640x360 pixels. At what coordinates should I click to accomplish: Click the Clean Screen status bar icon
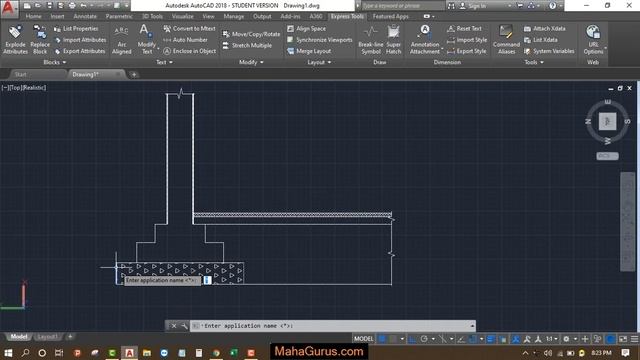(x=623, y=339)
